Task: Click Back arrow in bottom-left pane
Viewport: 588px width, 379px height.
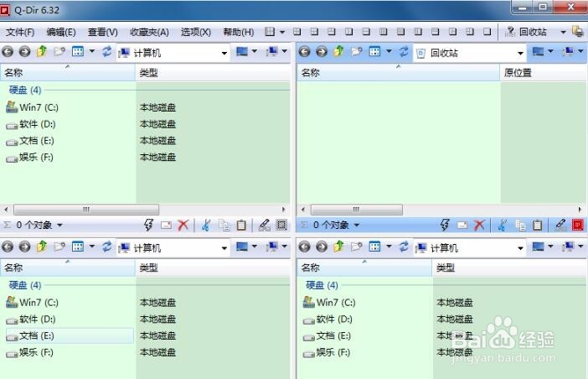Action: click(x=8, y=247)
